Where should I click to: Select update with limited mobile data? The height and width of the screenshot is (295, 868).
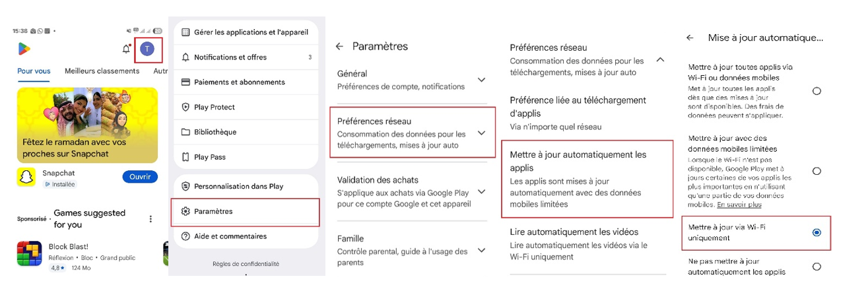pyautogui.click(x=817, y=171)
